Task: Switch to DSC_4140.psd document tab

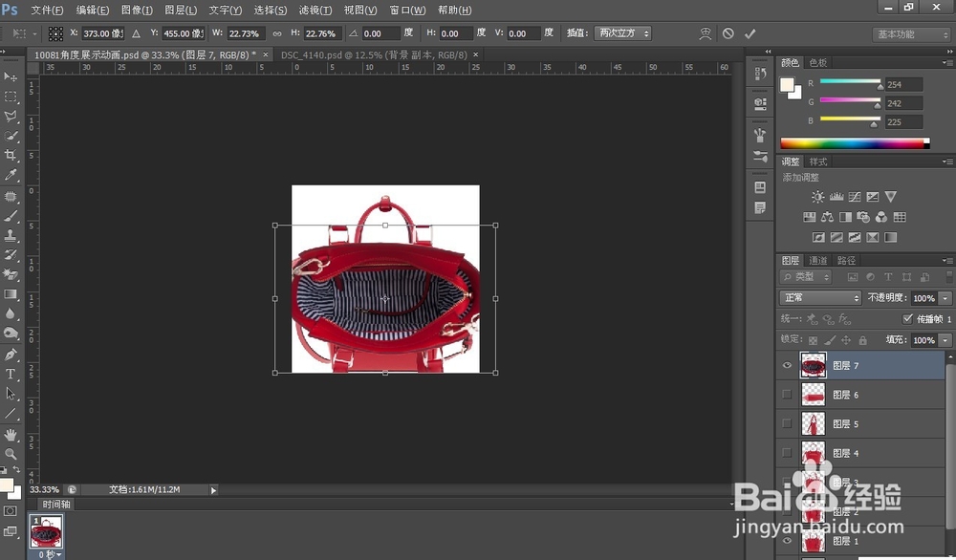Action: click(x=374, y=54)
